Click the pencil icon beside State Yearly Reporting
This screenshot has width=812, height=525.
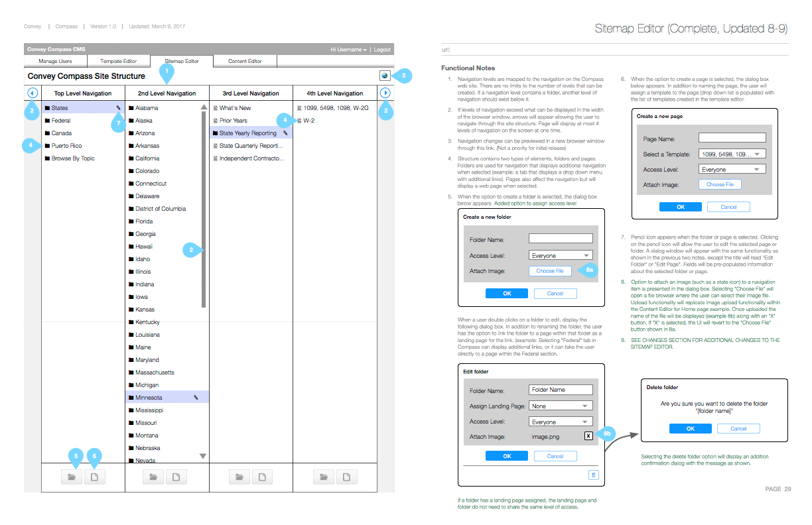click(x=285, y=133)
